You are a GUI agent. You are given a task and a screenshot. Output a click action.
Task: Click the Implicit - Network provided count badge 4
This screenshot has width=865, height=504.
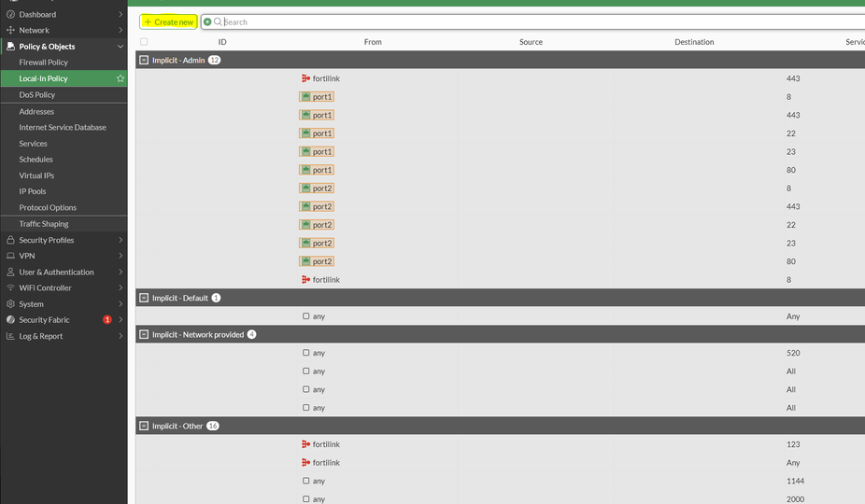(251, 334)
